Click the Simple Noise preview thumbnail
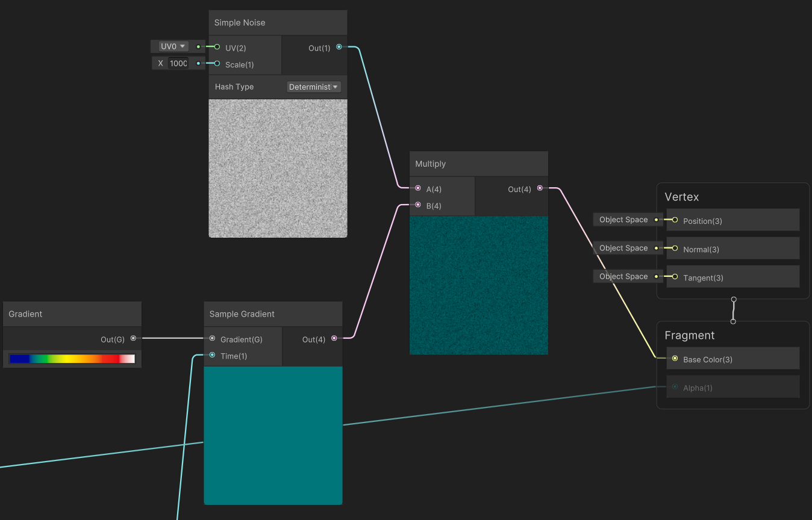Screen dimensions: 812x520 point(278,168)
